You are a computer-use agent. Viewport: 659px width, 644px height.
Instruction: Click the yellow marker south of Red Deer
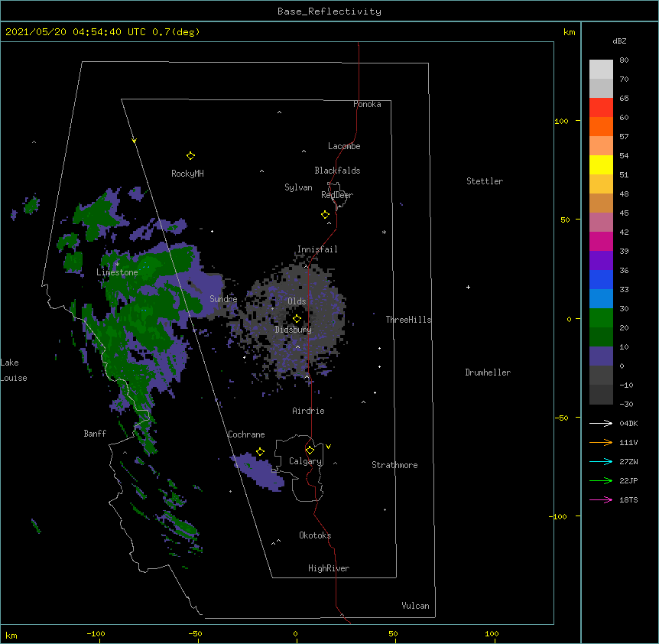(x=325, y=215)
